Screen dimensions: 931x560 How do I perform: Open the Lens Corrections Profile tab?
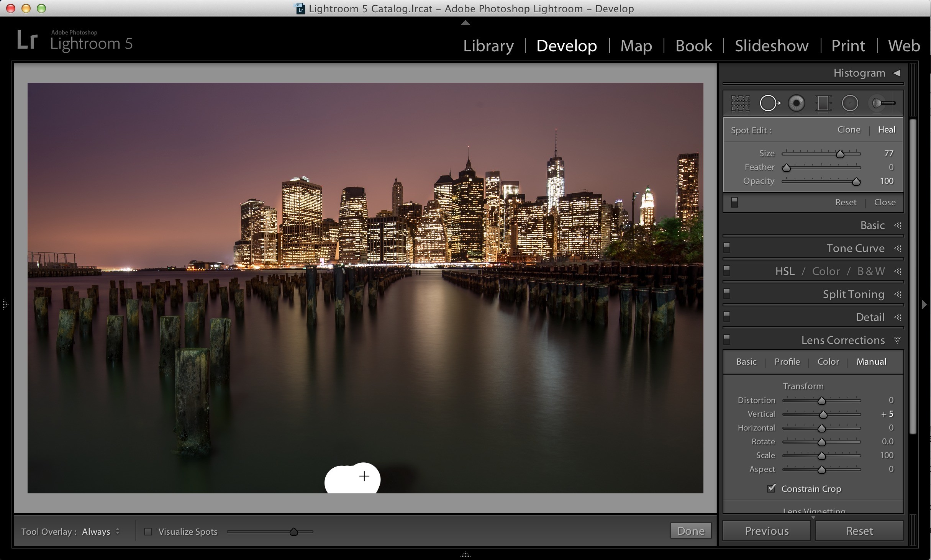click(x=787, y=362)
